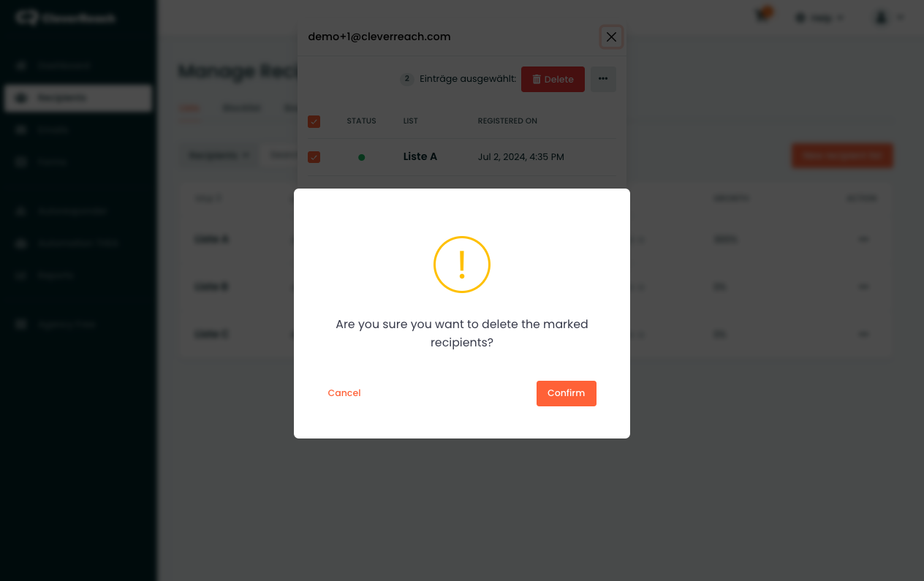The width and height of the screenshot is (924, 581).
Task: Expand the Help dropdown in top bar
Action: click(819, 18)
